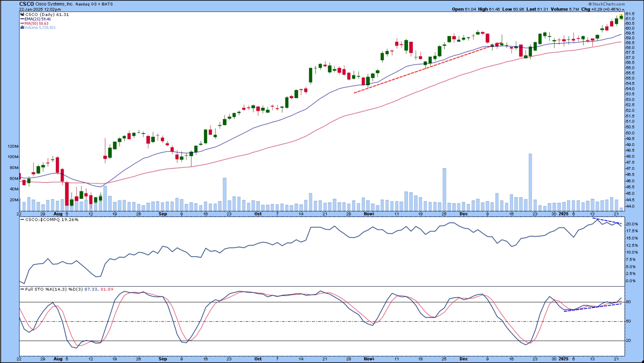Click the candlestick icon beside CSCO (Daily)
Viewport: 644px width, 363px height.
[22, 15]
